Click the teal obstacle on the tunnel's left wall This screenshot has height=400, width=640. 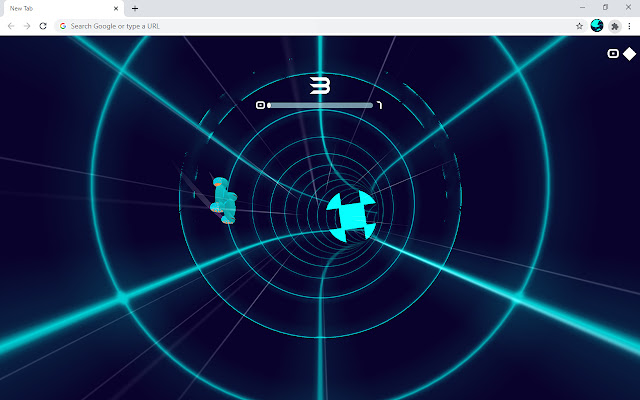pos(223,200)
